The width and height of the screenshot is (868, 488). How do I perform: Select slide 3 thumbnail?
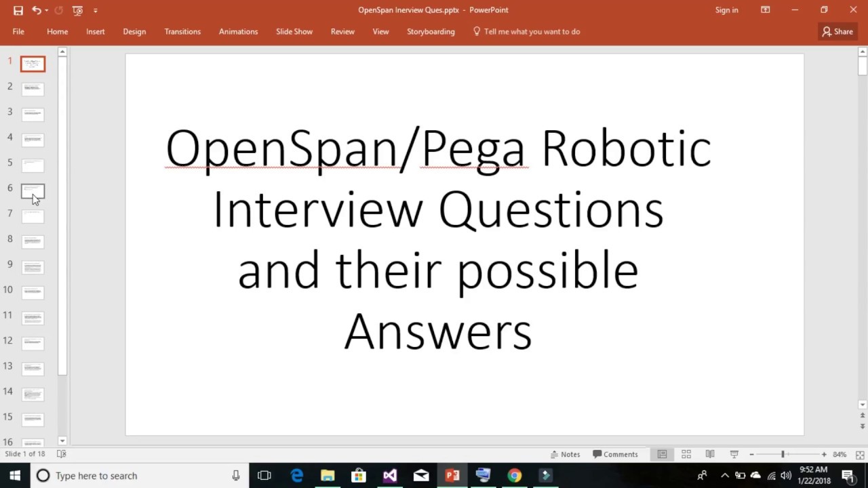point(33,114)
